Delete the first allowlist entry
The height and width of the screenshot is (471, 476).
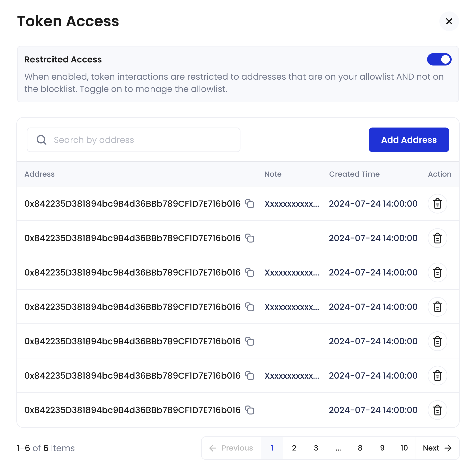click(437, 204)
